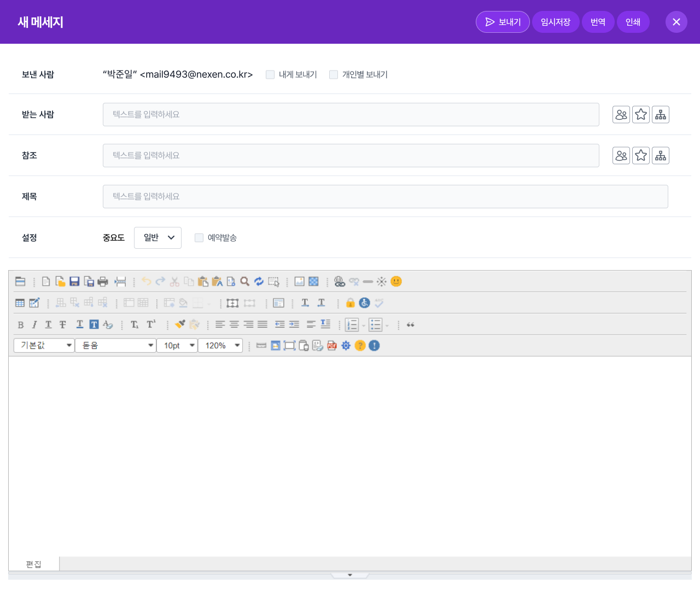
Task: Click the save icon in the editor toolbar
Action: [x=74, y=282]
